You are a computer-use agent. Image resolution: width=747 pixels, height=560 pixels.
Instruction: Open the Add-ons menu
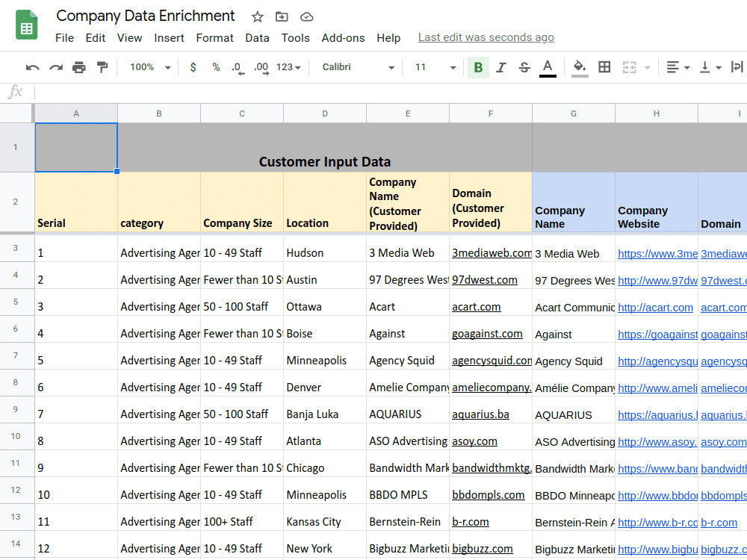pos(343,38)
